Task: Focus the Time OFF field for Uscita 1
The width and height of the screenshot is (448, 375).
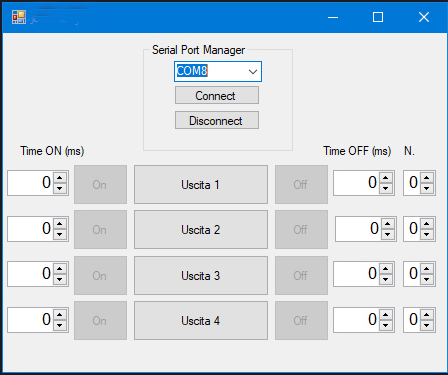Action: [356, 183]
